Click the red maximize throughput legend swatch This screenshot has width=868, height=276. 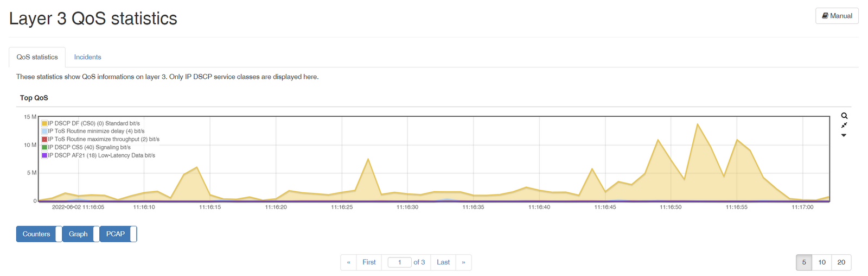coord(44,140)
